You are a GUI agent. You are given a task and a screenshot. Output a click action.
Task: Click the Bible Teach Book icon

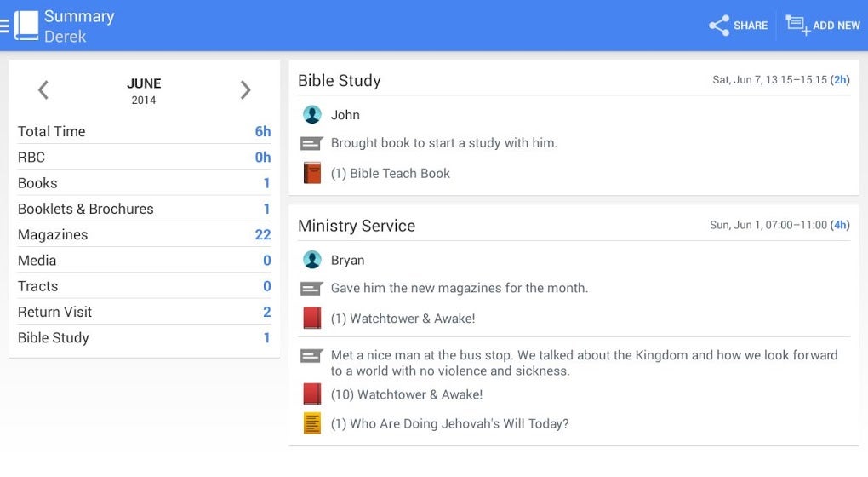point(312,173)
